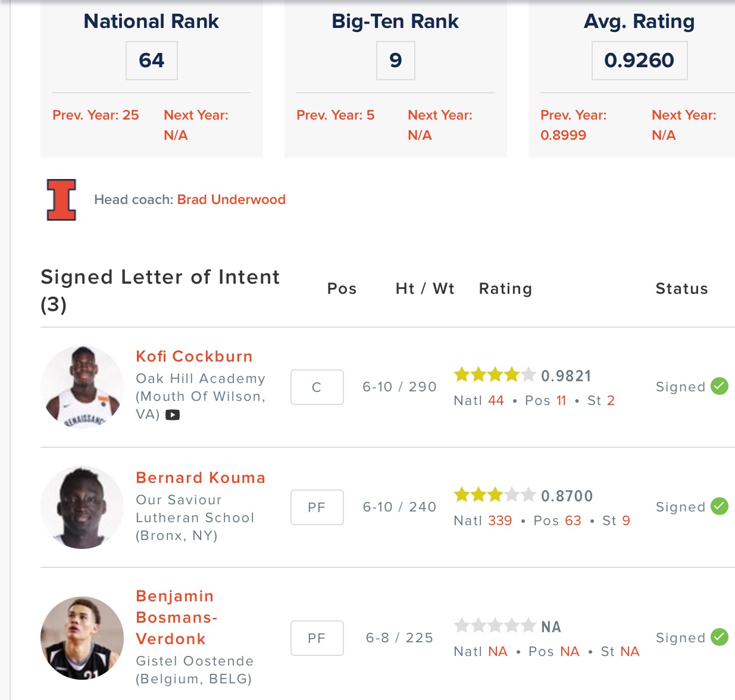Play Kofi Cockburn's video highlight icon
735x700 pixels.
click(173, 415)
